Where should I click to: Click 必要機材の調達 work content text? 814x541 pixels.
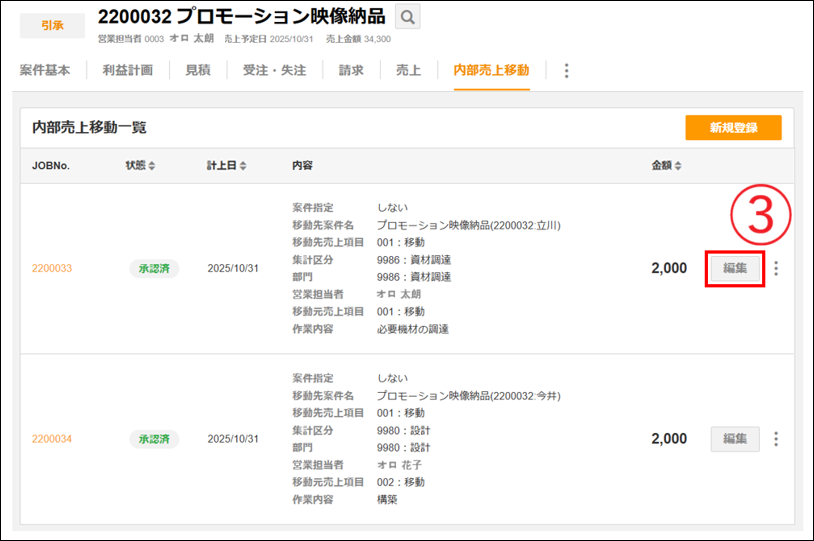point(413,329)
